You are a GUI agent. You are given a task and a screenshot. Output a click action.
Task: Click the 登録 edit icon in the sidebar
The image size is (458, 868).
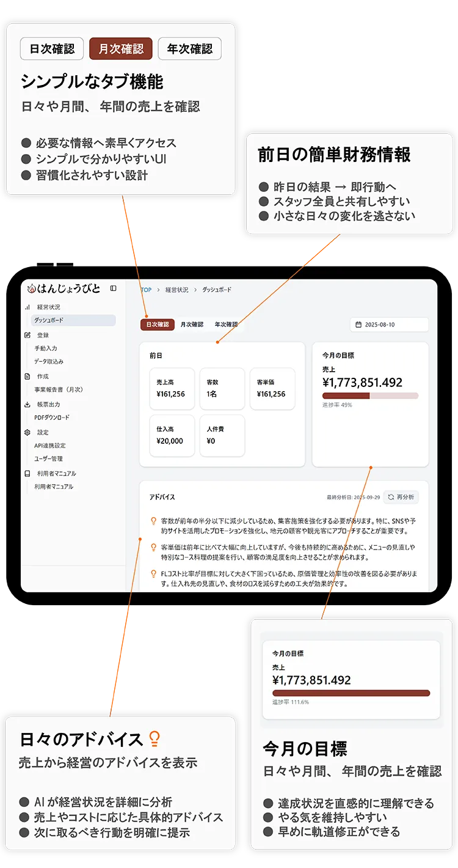(27, 335)
